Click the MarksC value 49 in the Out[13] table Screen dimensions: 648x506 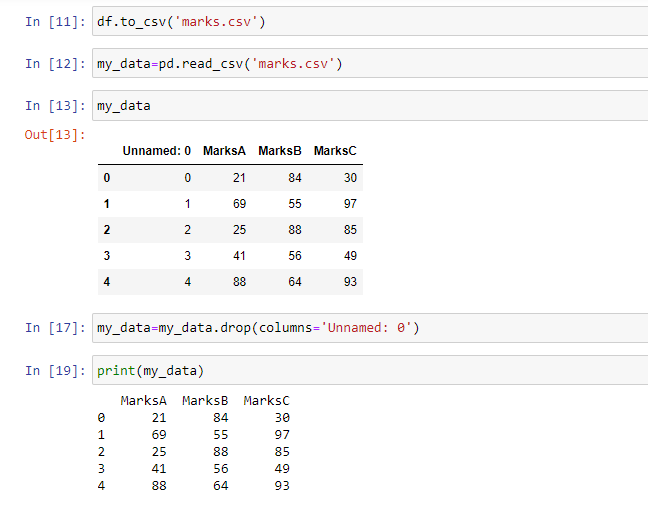(x=350, y=256)
